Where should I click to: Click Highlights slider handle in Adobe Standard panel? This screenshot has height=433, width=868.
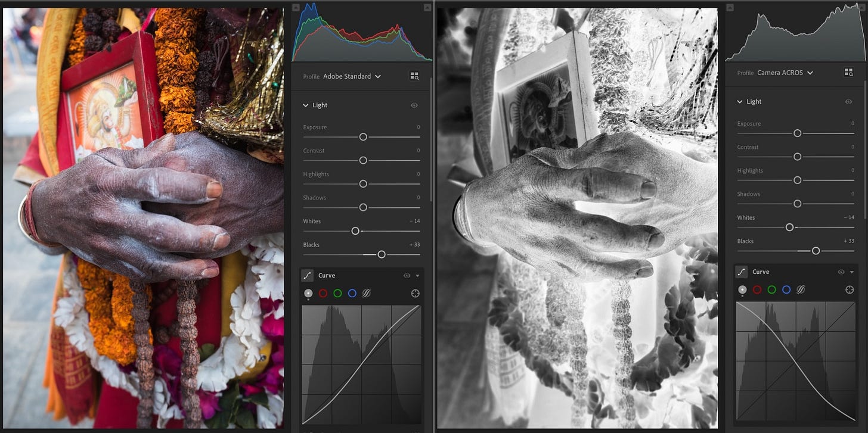point(362,184)
